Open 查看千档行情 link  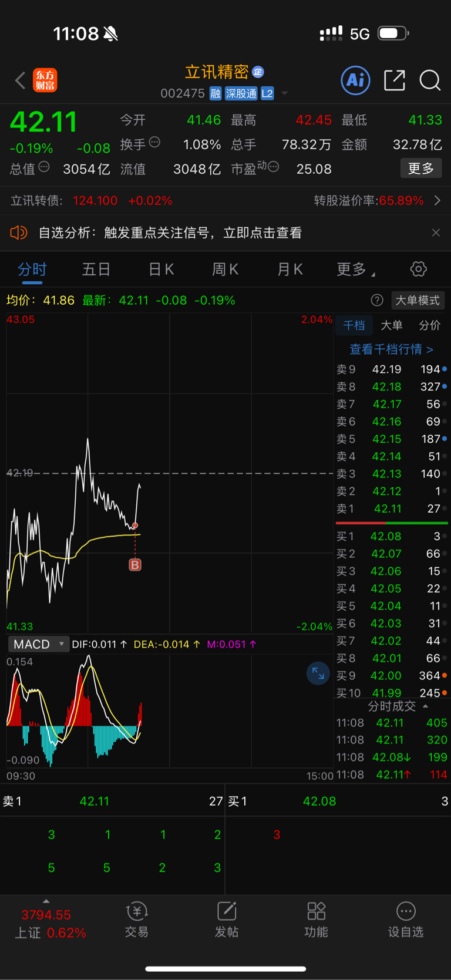pos(392,349)
